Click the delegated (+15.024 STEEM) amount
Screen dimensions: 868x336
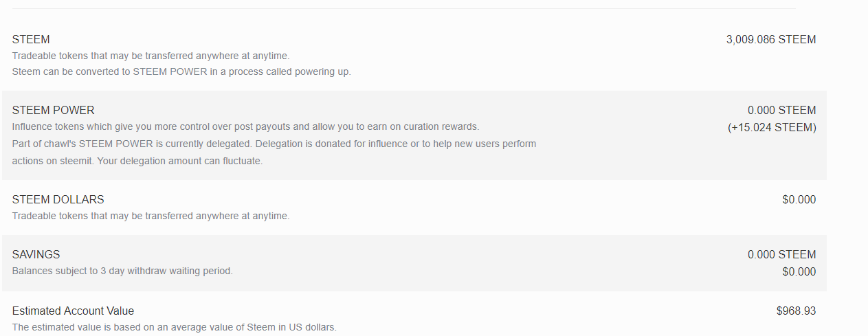coord(772,127)
